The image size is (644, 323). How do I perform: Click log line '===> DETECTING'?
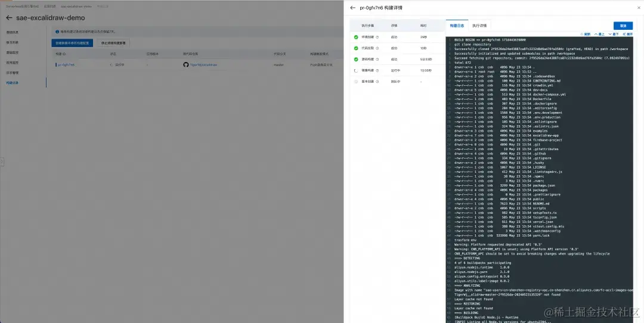tap(468, 258)
